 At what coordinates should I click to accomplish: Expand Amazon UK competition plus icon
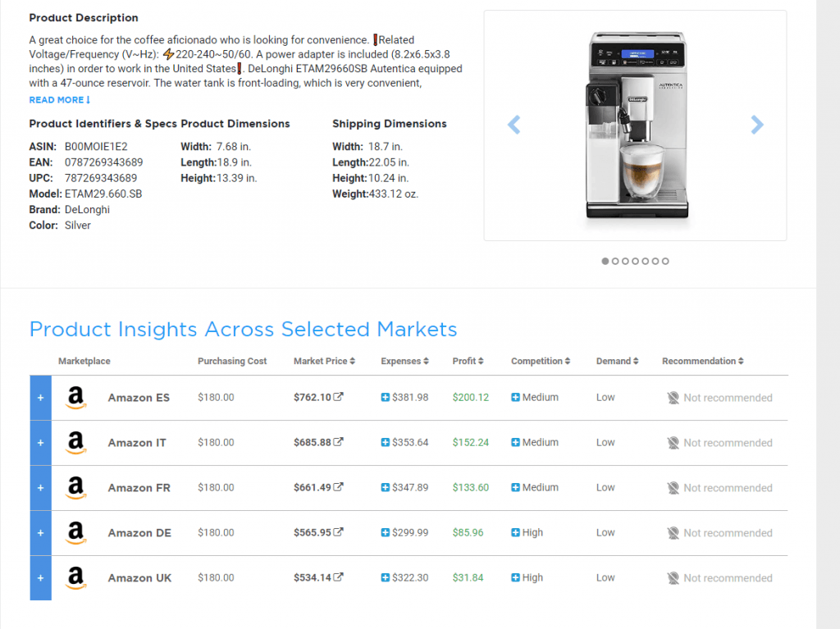(515, 577)
